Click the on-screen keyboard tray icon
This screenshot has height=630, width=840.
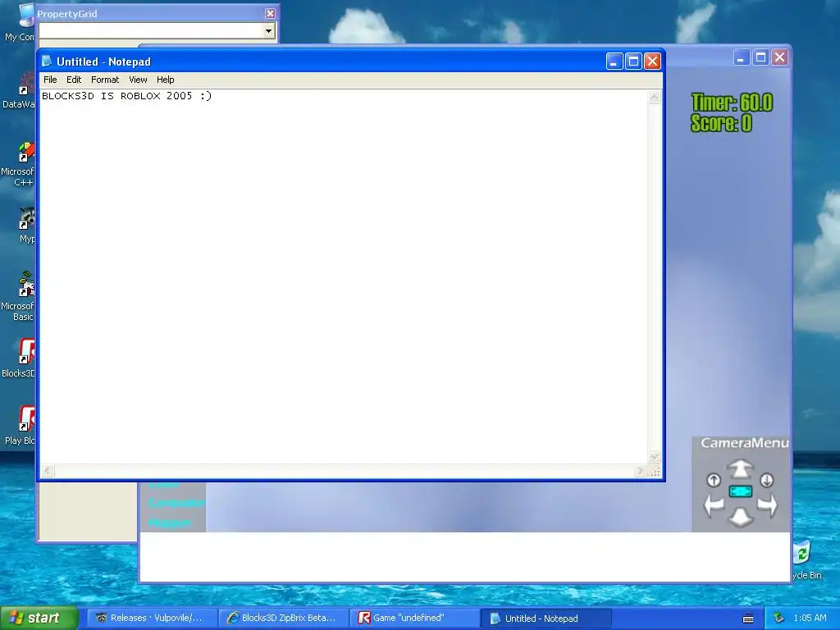tap(748, 619)
